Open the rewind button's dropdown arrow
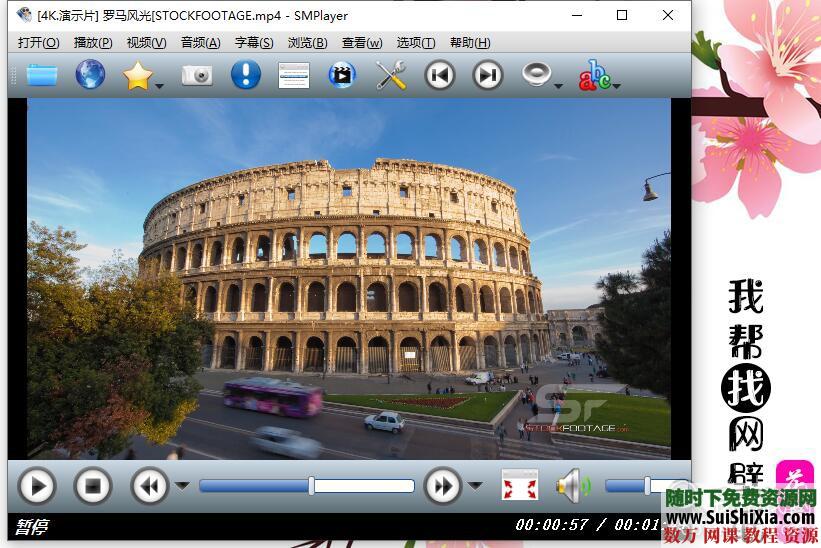 pyautogui.click(x=182, y=486)
